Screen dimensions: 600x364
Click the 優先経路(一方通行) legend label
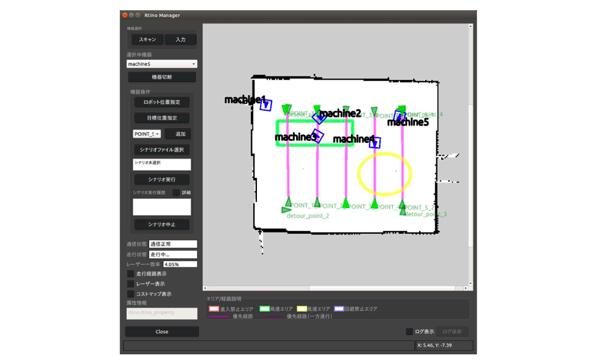coord(309,316)
